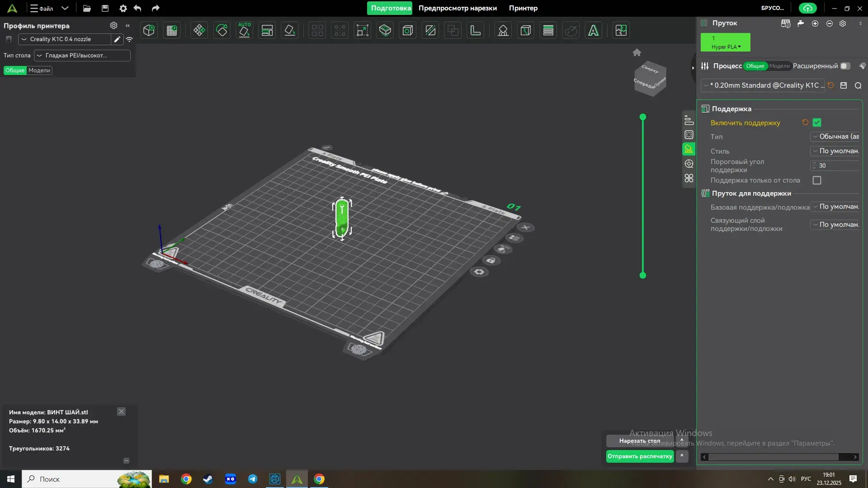Add a filament with the plus icon

815,23
